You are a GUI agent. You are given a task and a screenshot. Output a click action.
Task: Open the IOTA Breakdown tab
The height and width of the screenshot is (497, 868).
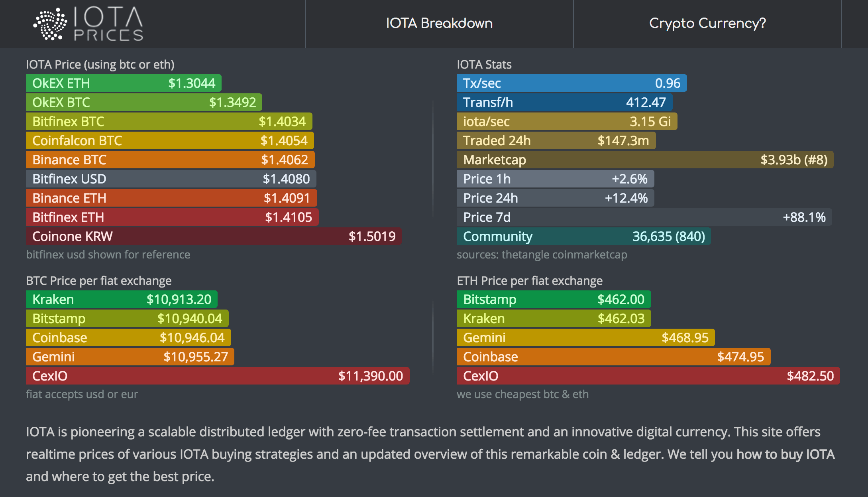[x=439, y=23]
